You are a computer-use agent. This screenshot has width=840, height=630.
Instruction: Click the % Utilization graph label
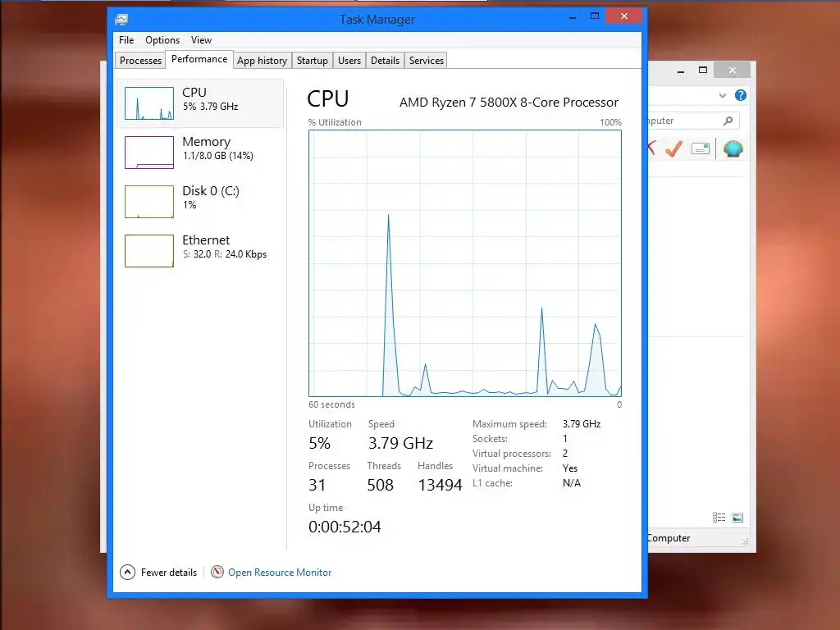coord(335,122)
